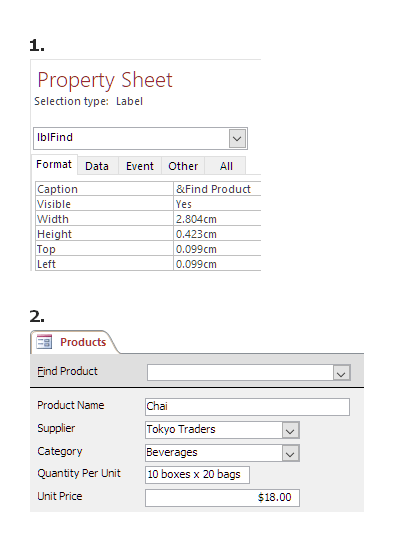Click the Property Sheet title
The width and height of the screenshot is (394, 542).
tap(105, 80)
